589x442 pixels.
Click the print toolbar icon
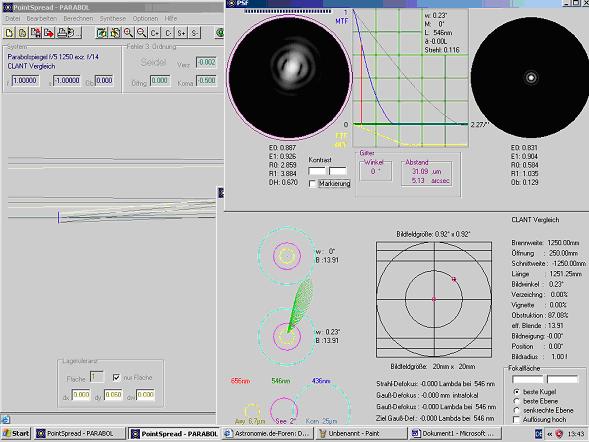[62, 33]
